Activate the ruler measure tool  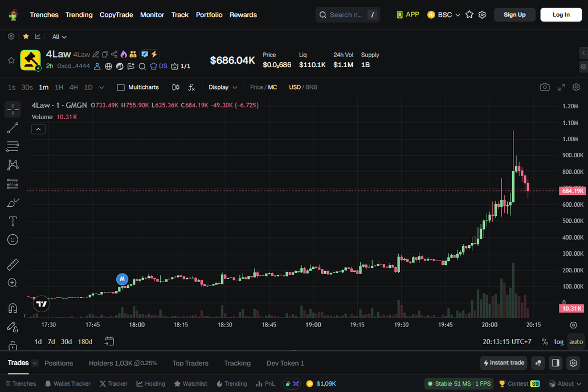pos(13,264)
